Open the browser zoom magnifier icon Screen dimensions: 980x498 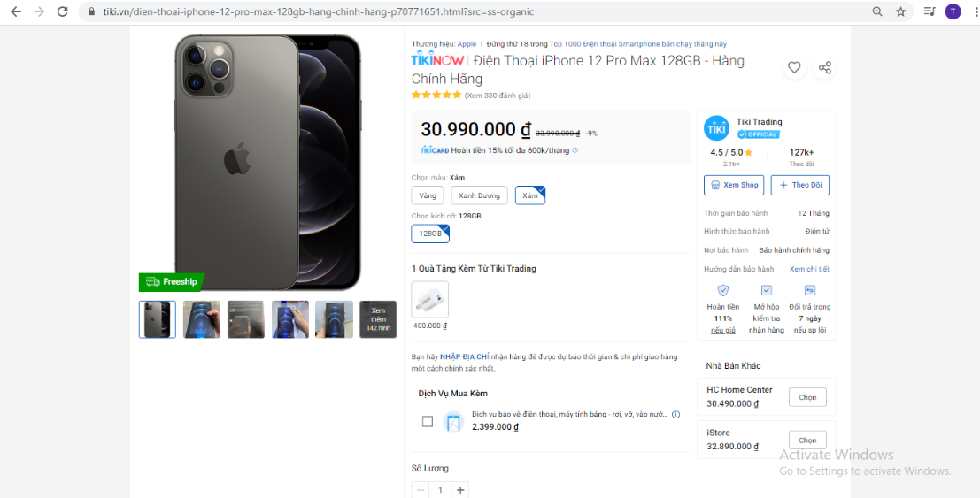pos(877,11)
